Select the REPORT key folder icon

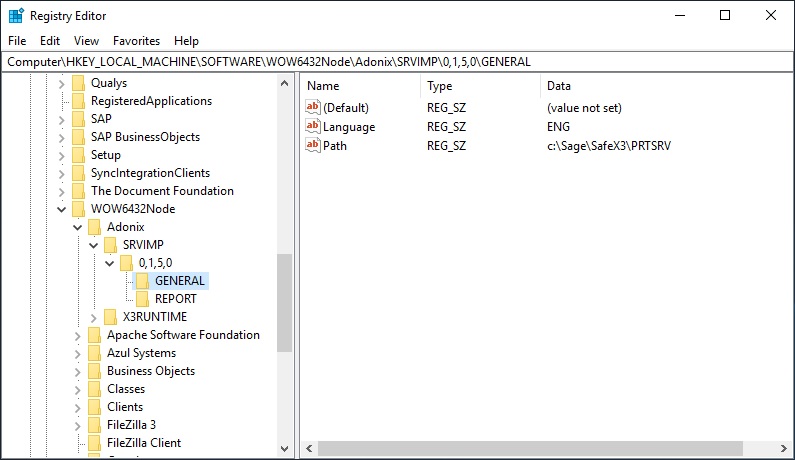[143, 299]
